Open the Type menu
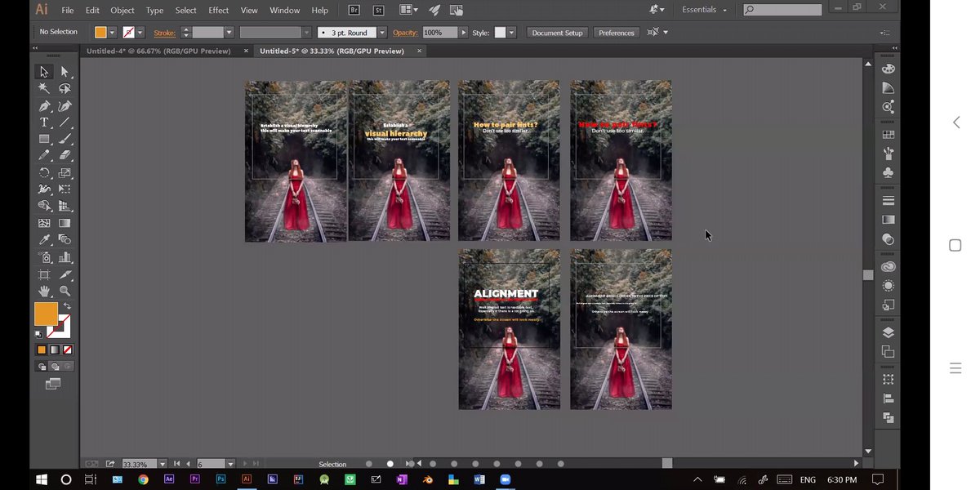 click(154, 10)
